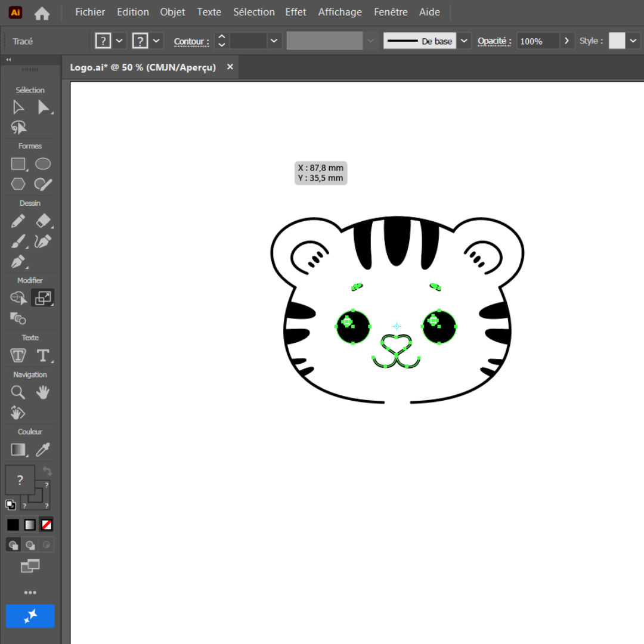Viewport: 644px width, 644px height.
Task: Swap fill and stroke colors
Action: pyautogui.click(x=47, y=471)
